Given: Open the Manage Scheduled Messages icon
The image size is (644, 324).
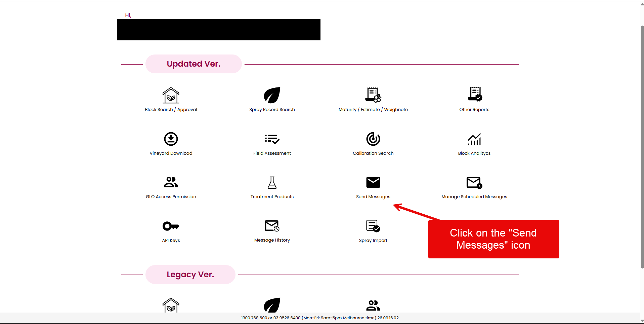Looking at the screenshot, I should click(474, 182).
